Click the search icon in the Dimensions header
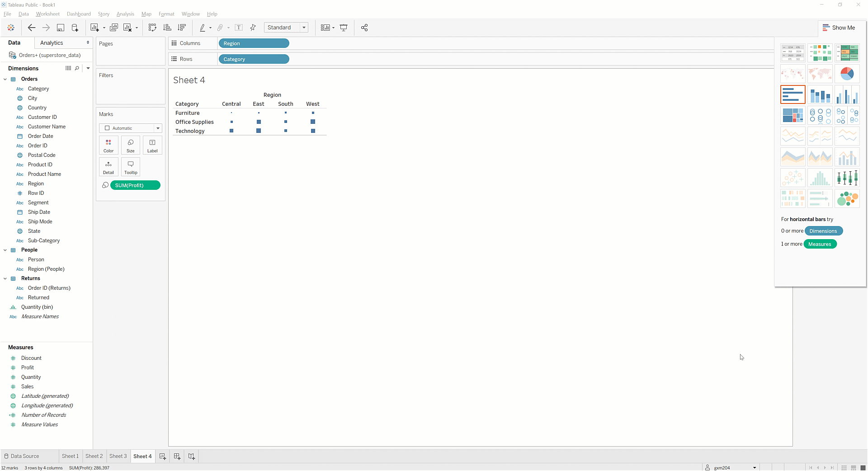The image size is (868, 471). [x=77, y=68]
